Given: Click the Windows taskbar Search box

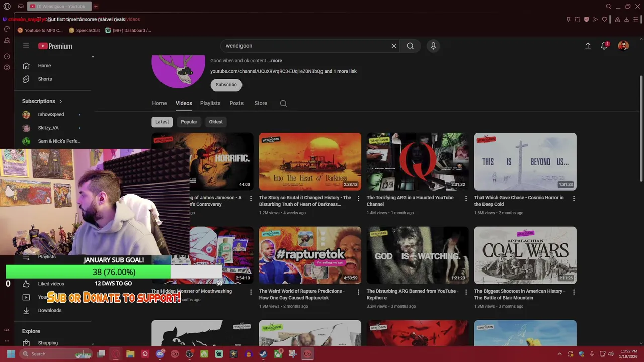Looking at the screenshot, I should click(57, 354).
